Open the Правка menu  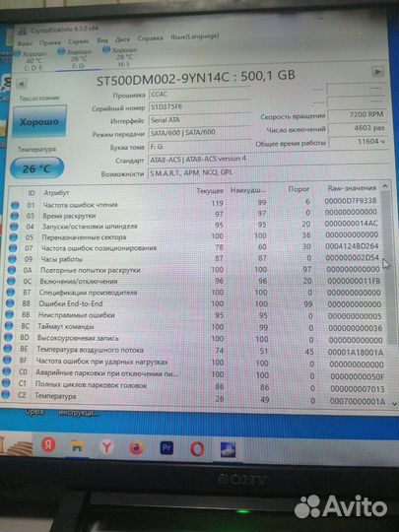50,42
